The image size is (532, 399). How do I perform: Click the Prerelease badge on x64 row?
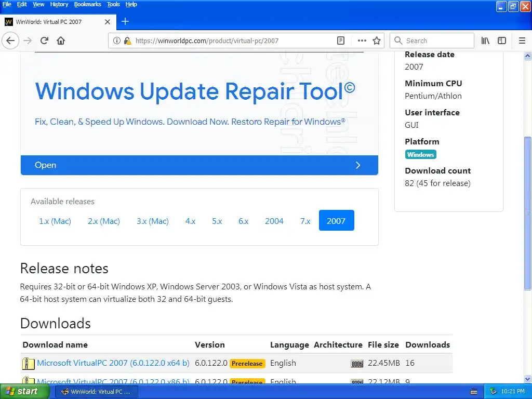pos(247,363)
